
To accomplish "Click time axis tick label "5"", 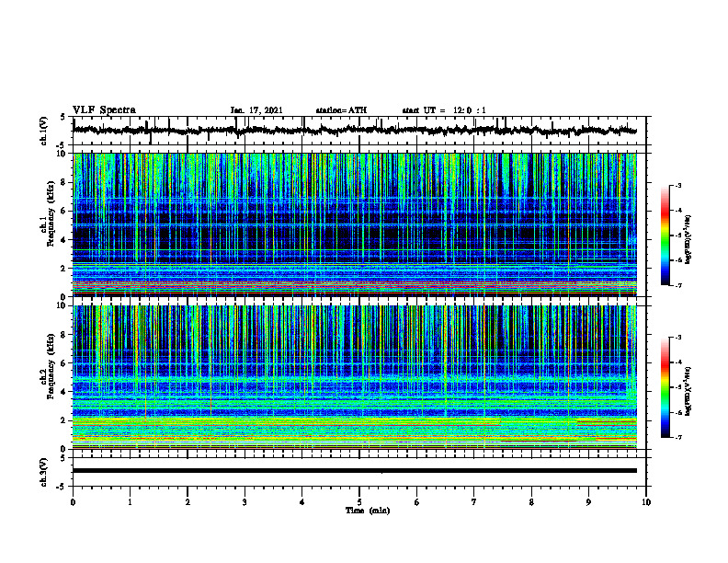I will click(359, 502).
